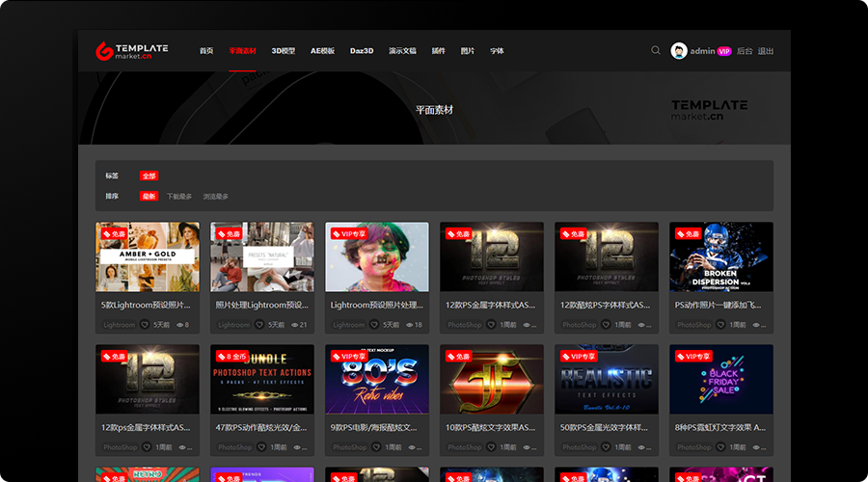
Task: Open the 图片 navigation item
Action: tap(467, 51)
